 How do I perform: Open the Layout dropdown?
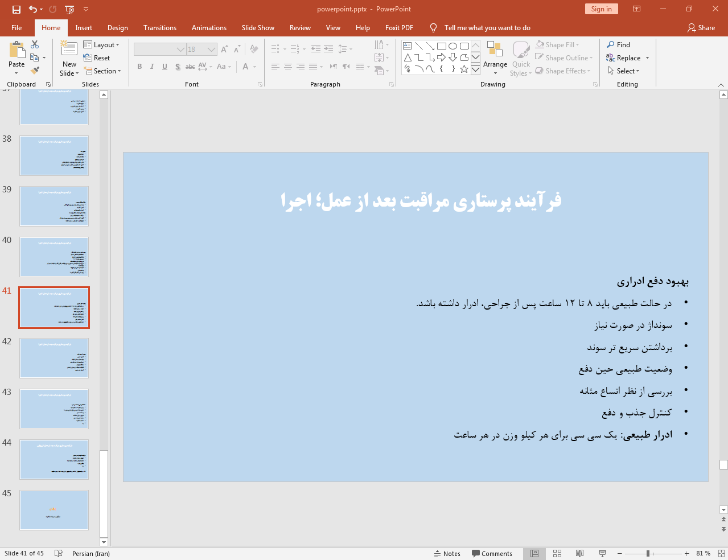[101, 44]
